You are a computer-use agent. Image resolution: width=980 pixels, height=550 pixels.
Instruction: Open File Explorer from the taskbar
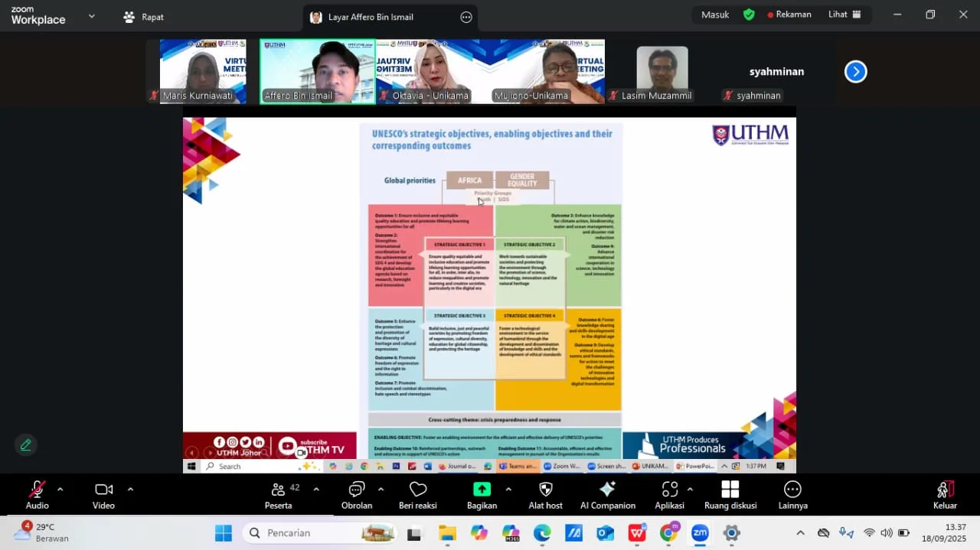coord(447,533)
